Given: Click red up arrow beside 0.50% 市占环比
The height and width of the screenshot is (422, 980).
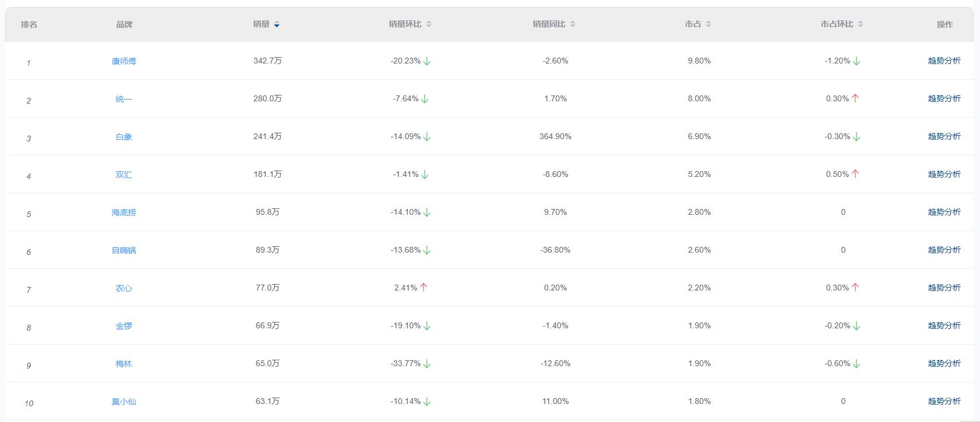Looking at the screenshot, I should pos(855,174).
